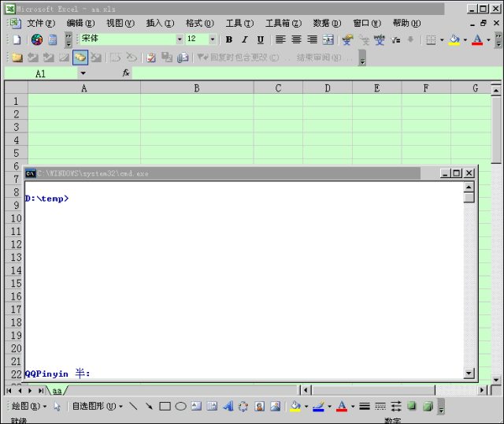504x424 pixels.
Task: Open the Name Box dropdown arrow
Action: pos(83,73)
